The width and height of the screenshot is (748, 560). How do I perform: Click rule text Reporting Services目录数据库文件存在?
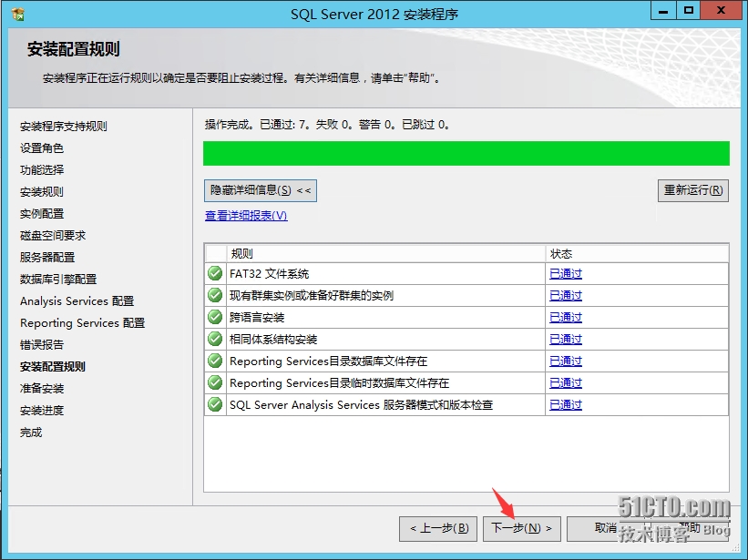click(329, 361)
